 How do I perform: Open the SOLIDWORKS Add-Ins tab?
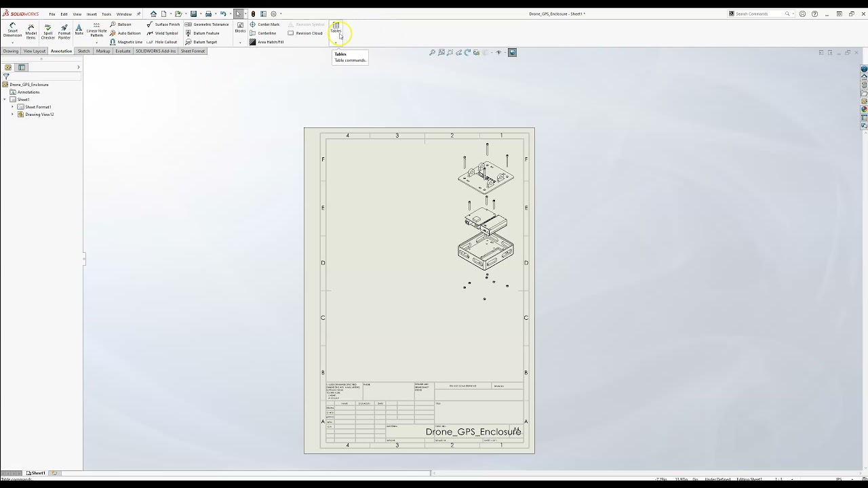coord(155,51)
